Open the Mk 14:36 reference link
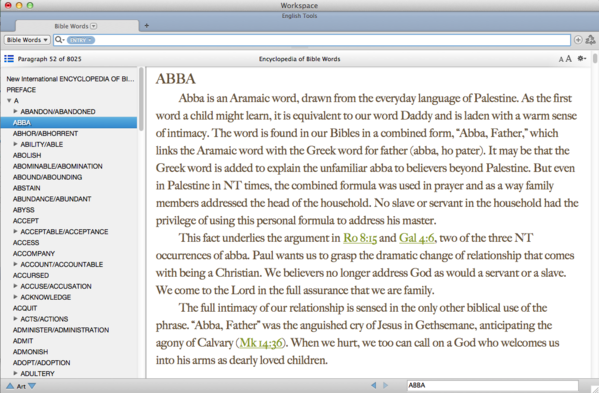The height and width of the screenshot is (393, 599). point(261,343)
